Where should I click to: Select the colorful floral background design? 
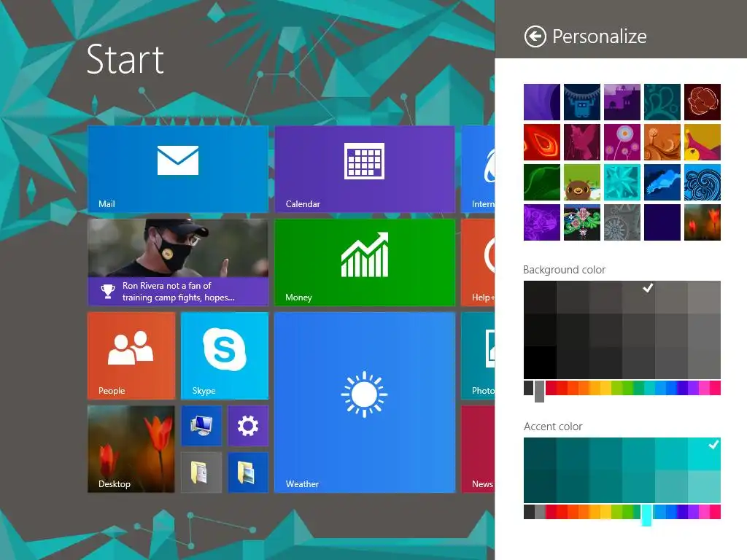581,222
